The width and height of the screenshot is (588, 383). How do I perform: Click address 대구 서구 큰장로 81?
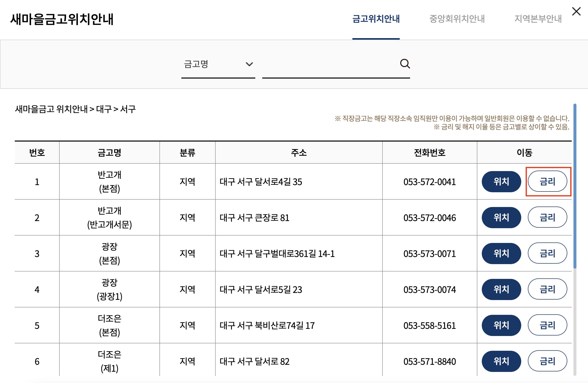[255, 218]
